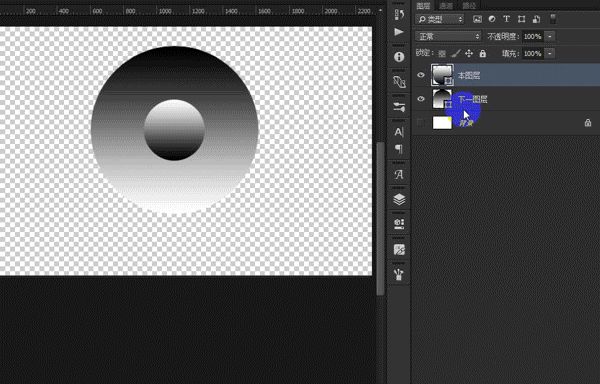This screenshot has width=600, height=384.
Task: Open the layer filter 类型 dropdown
Action: click(440, 19)
